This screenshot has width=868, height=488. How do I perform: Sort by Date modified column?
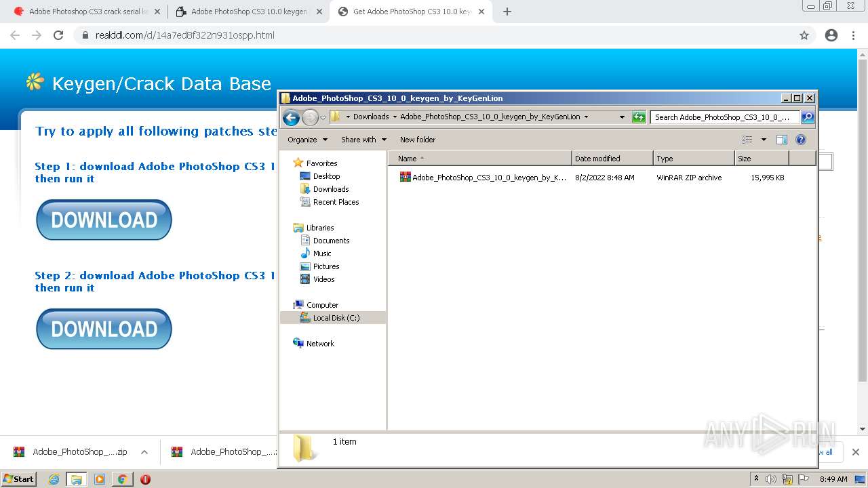pyautogui.click(x=612, y=159)
